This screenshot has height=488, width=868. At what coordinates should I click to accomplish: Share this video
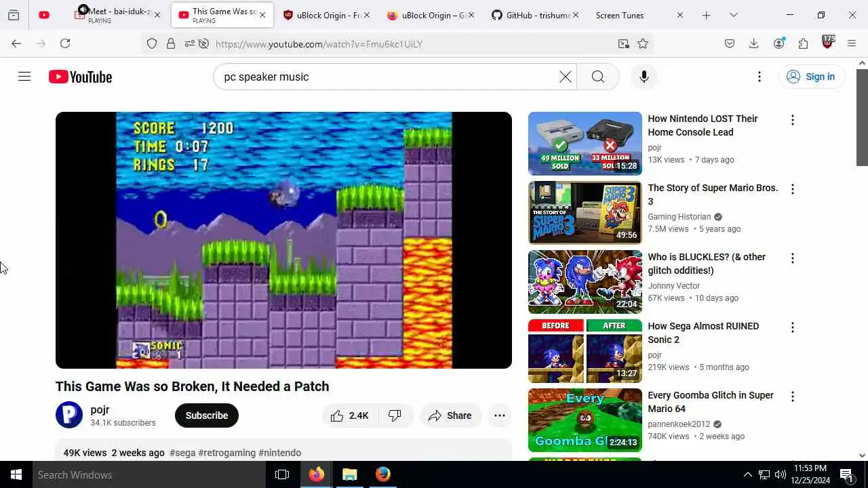pos(450,415)
